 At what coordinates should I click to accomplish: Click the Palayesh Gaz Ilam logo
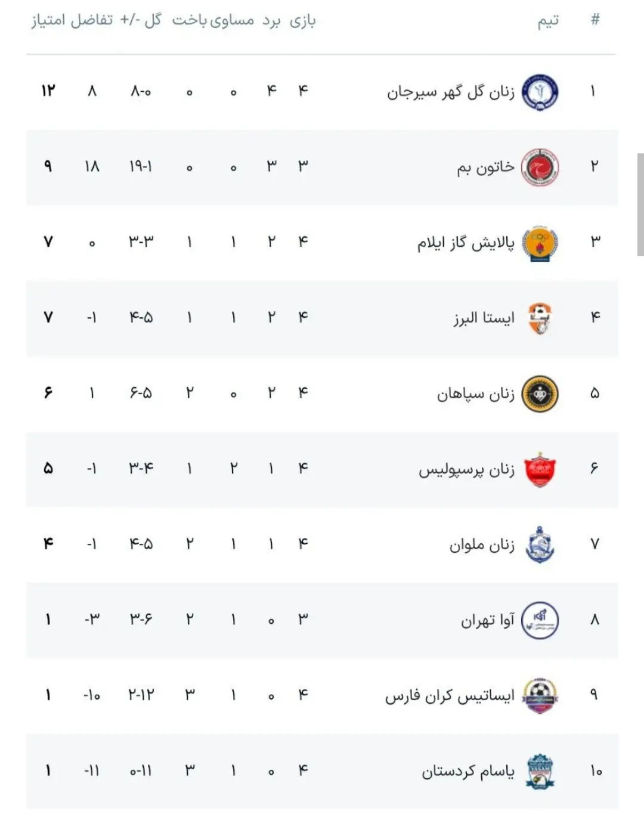tap(540, 243)
